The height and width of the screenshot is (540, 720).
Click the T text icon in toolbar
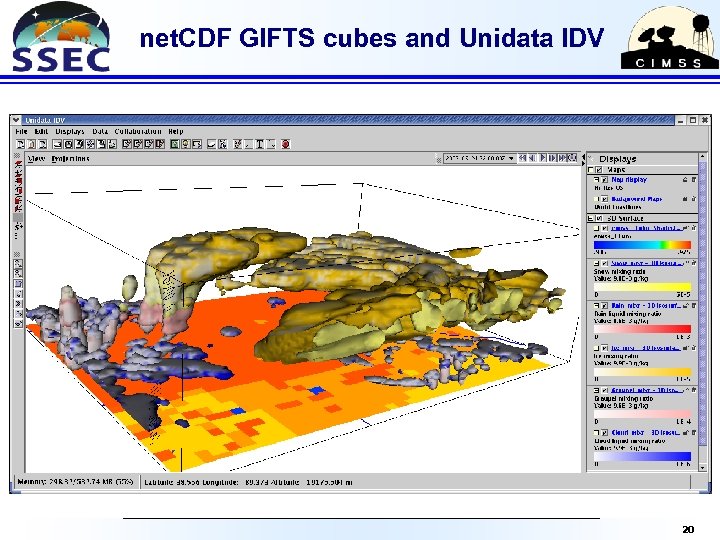click(x=259, y=144)
